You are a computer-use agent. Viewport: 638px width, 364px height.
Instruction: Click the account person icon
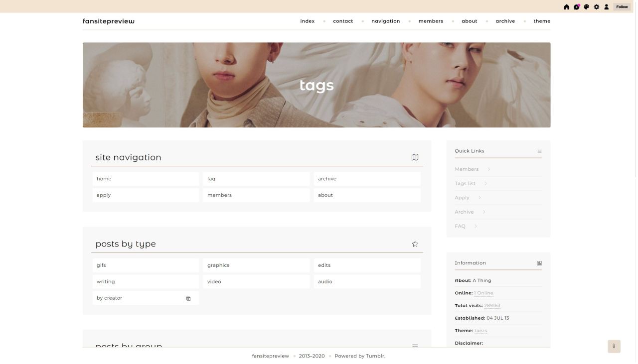point(607,7)
